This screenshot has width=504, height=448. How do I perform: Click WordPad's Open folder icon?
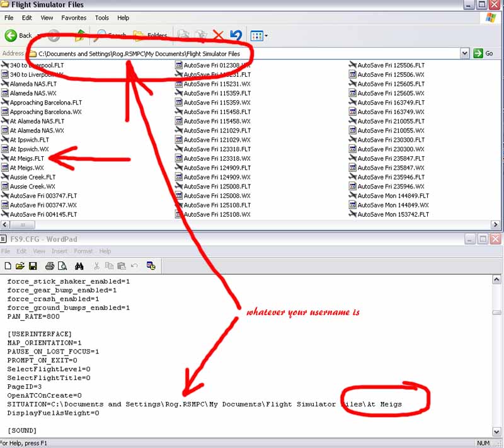coord(20,266)
